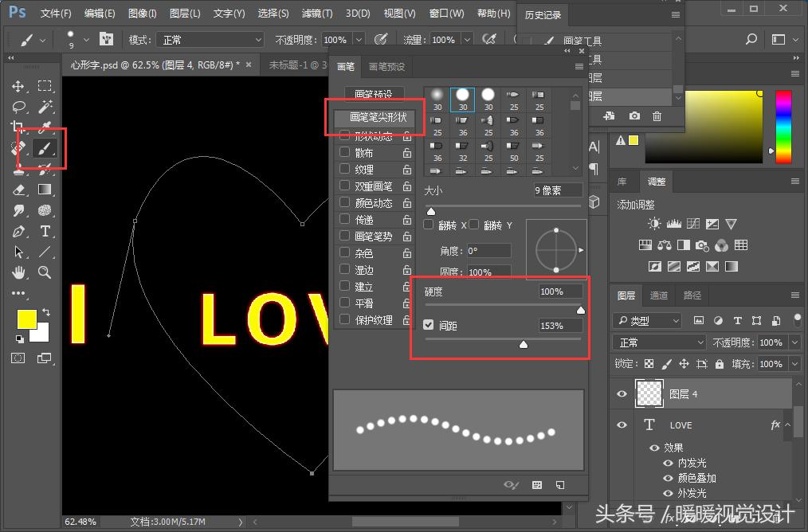The width and height of the screenshot is (808, 532).
Task: Select the Pen tool
Action: [19, 231]
